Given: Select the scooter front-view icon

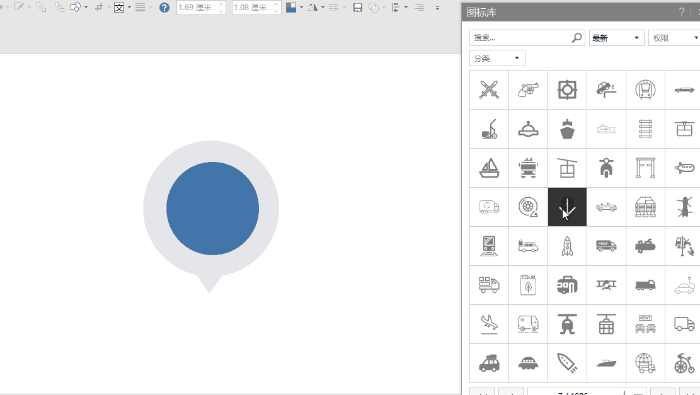Looking at the screenshot, I should pos(606,168).
